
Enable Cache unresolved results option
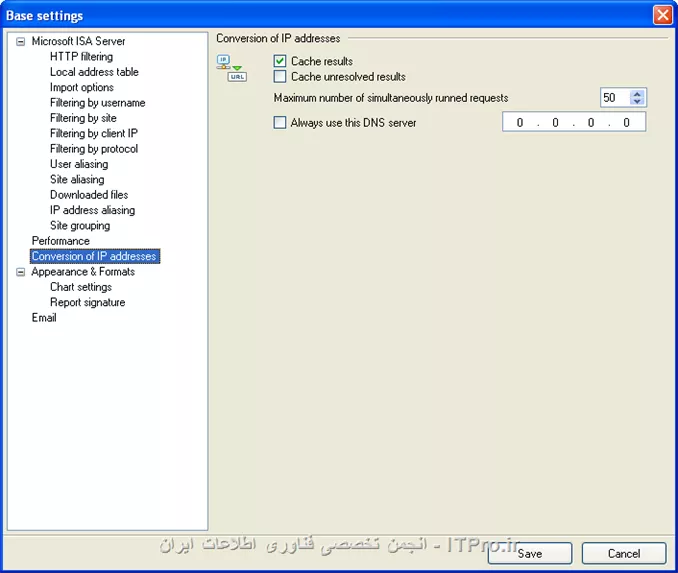point(280,77)
